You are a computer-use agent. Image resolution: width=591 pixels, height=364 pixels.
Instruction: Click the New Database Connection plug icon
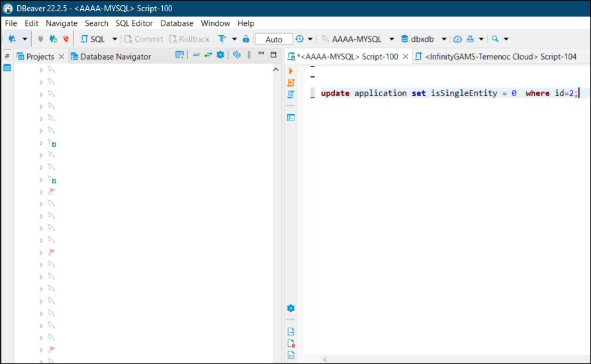pyautogui.click(x=12, y=39)
